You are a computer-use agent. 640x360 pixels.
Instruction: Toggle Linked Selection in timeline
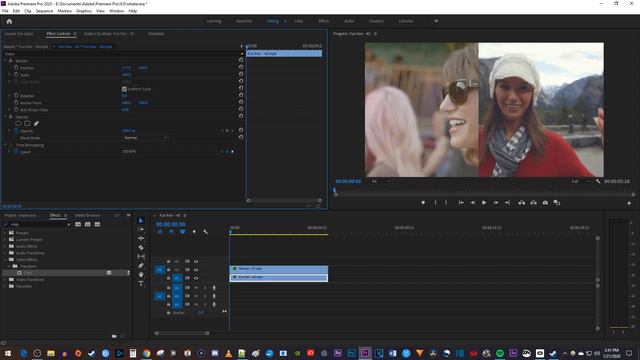click(182, 232)
